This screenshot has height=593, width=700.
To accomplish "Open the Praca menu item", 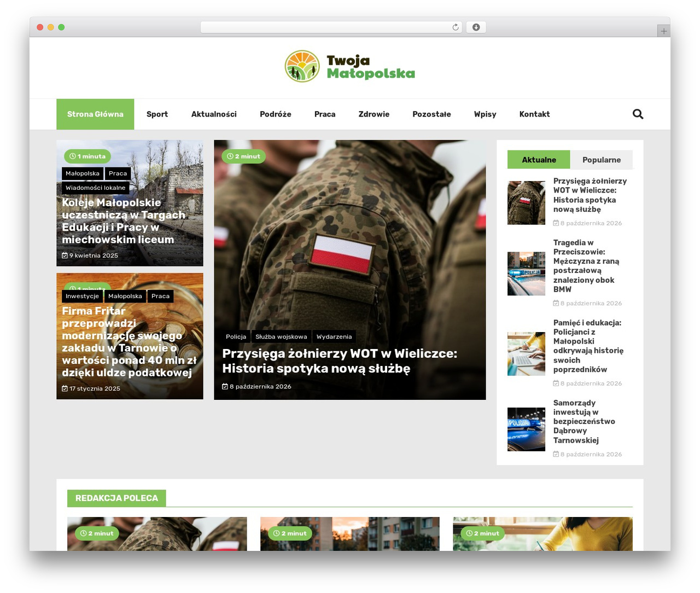I will (325, 114).
